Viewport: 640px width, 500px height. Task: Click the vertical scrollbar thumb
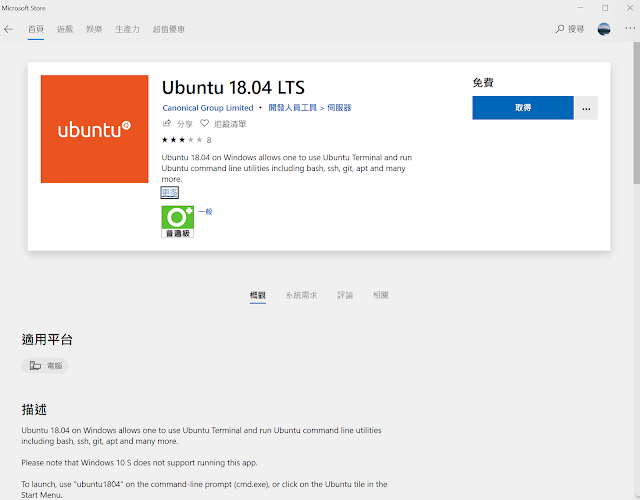tap(636, 113)
